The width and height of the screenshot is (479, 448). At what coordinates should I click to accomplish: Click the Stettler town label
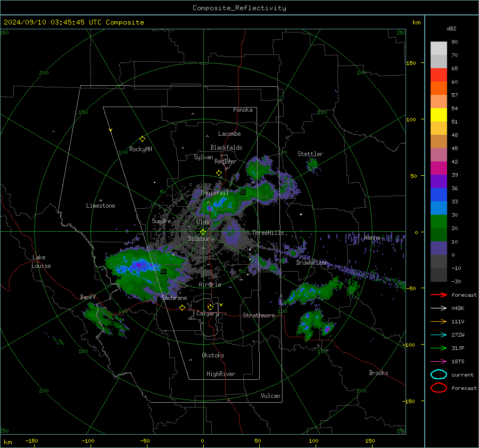coord(310,154)
